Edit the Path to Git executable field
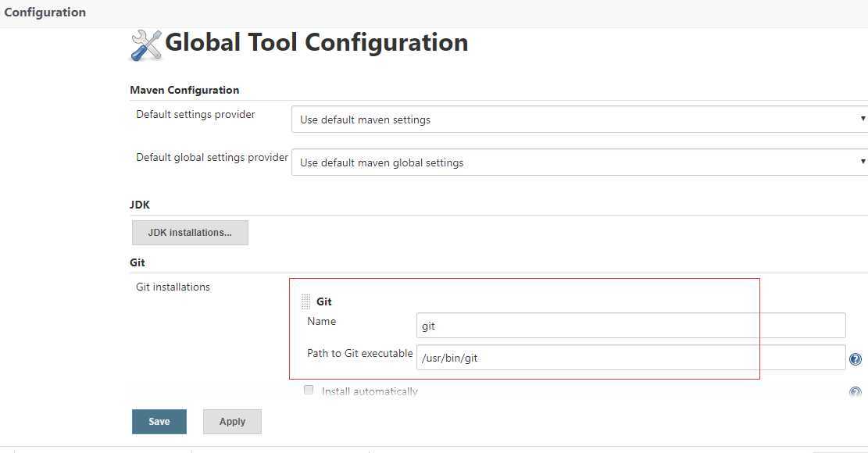Image resolution: width=868 pixels, height=453 pixels. [x=631, y=357]
